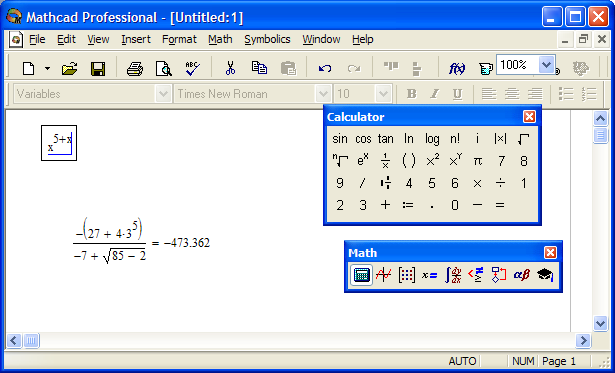Open the font size 10 dropdown
The height and width of the screenshot is (373, 615).
[x=383, y=94]
